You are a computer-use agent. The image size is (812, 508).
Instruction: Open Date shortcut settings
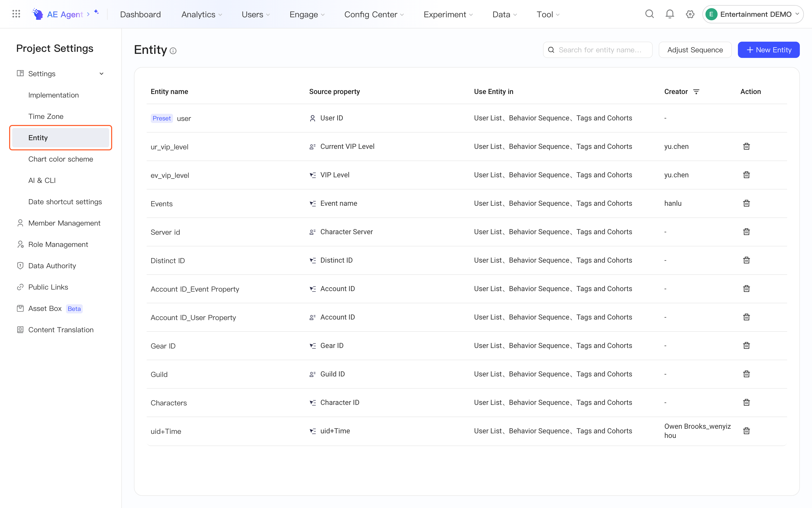65,202
